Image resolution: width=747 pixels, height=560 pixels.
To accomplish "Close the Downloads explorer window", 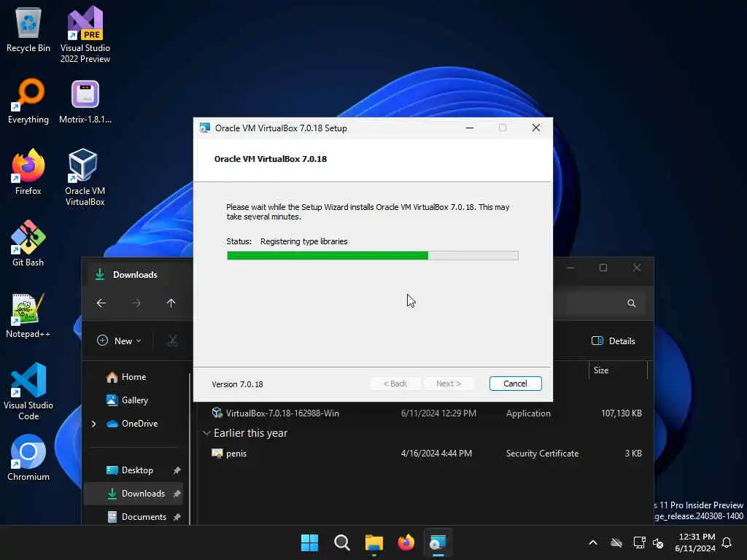I will [636, 268].
